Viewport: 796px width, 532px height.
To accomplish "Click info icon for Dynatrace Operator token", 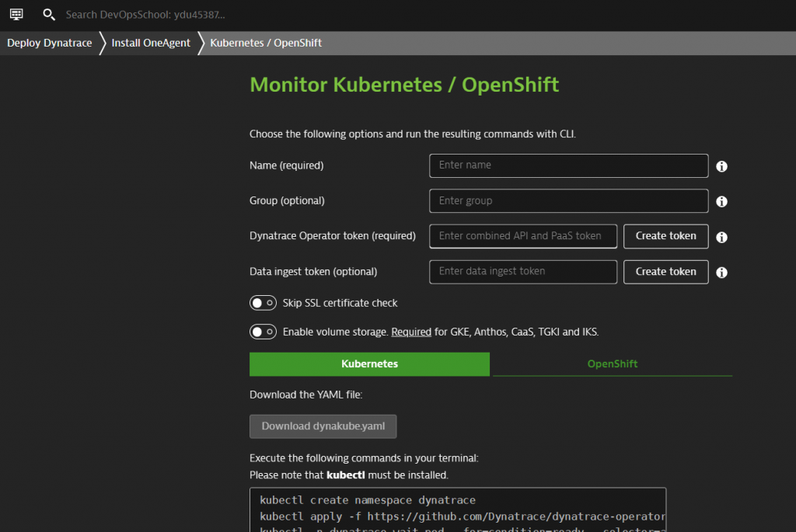I will 721,238.
